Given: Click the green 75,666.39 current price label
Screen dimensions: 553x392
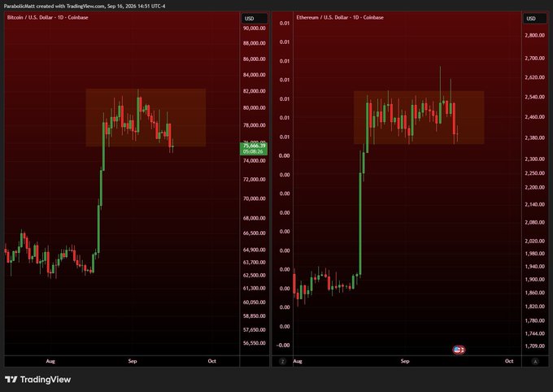Looking at the screenshot, I should pos(254,149).
